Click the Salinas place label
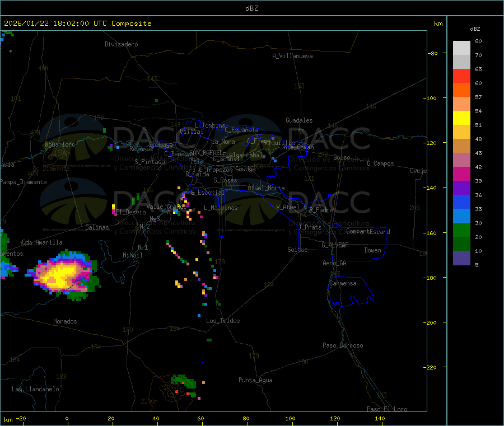 [97, 227]
